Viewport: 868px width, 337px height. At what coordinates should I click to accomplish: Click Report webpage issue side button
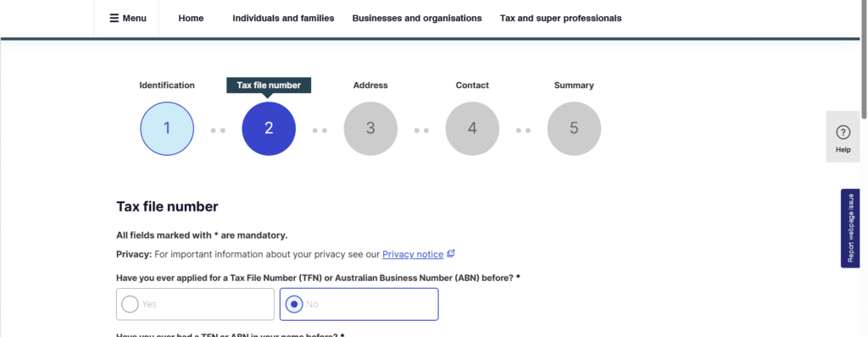click(850, 229)
